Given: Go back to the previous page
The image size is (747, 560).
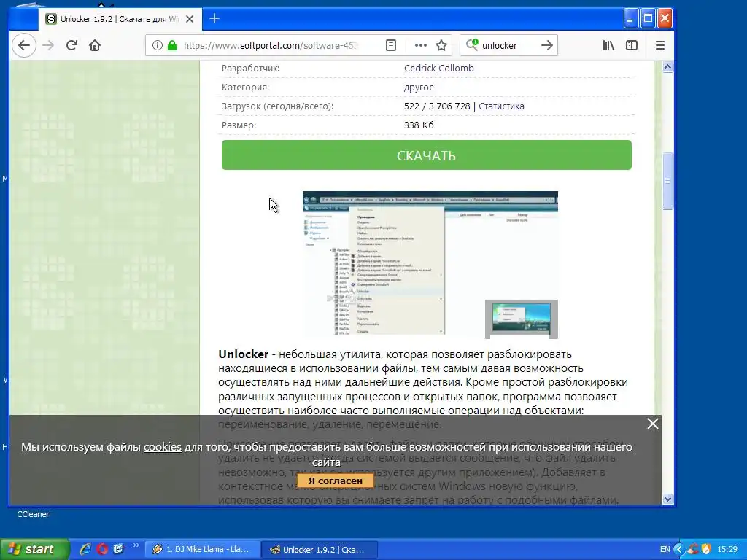Looking at the screenshot, I should tap(24, 45).
